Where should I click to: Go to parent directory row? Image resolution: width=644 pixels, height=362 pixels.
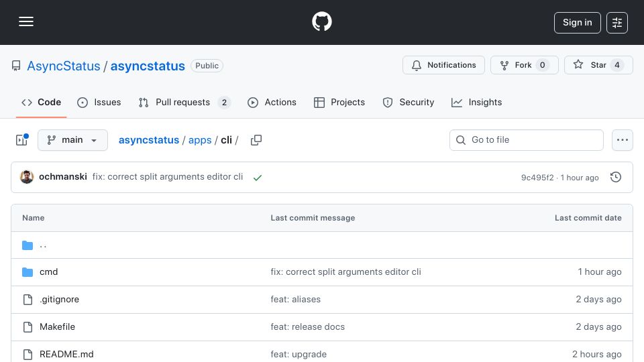(x=322, y=245)
